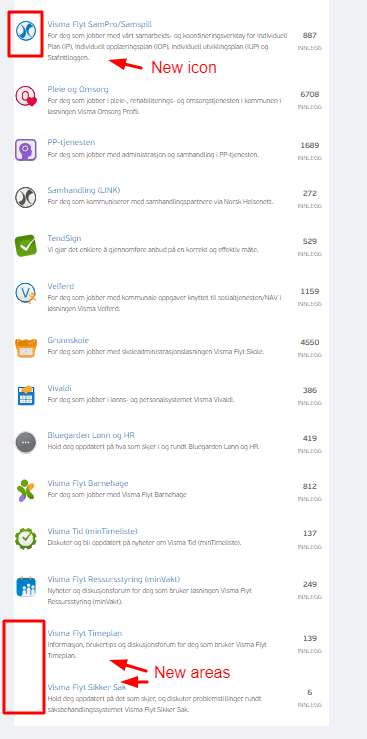Screen dimensions: 367x739
Task: Click the grey Bluegarden Lønn og HR icon
Action: pyautogui.click(x=25, y=443)
